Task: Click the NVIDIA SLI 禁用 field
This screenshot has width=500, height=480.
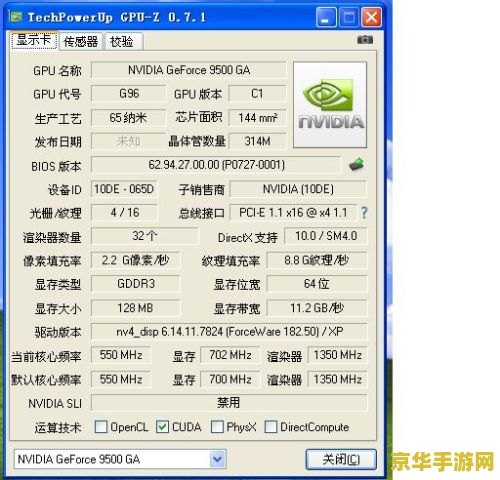Action: [229, 403]
